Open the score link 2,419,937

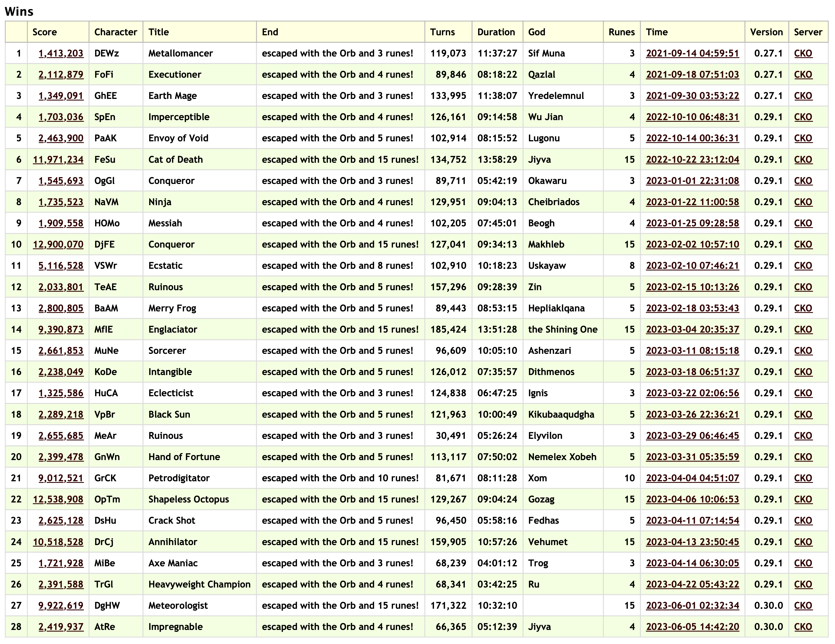click(x=61, y=626)
